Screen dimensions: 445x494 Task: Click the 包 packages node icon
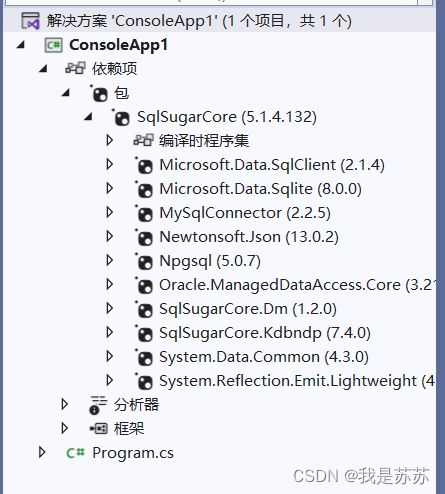(99, 93)
